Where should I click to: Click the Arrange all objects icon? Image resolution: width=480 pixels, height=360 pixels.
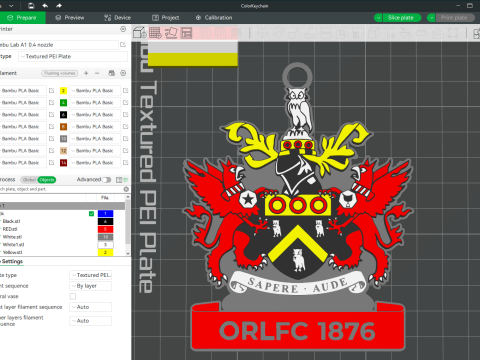pos(187,33)
